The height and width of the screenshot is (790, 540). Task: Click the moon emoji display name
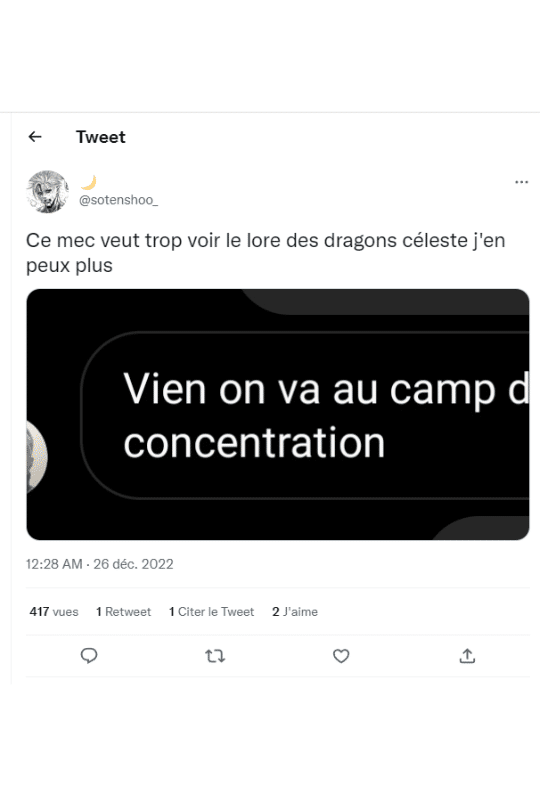point(88,182)
